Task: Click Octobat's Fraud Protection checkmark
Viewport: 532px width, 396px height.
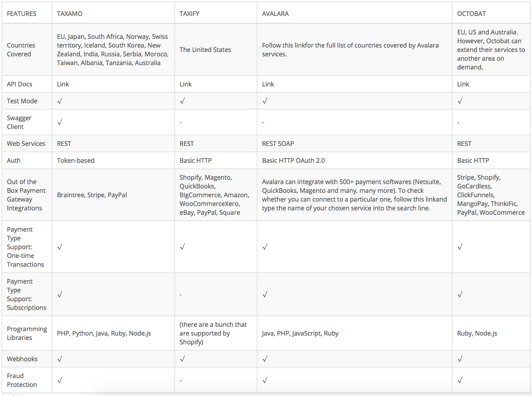Action: click(460, 380)
